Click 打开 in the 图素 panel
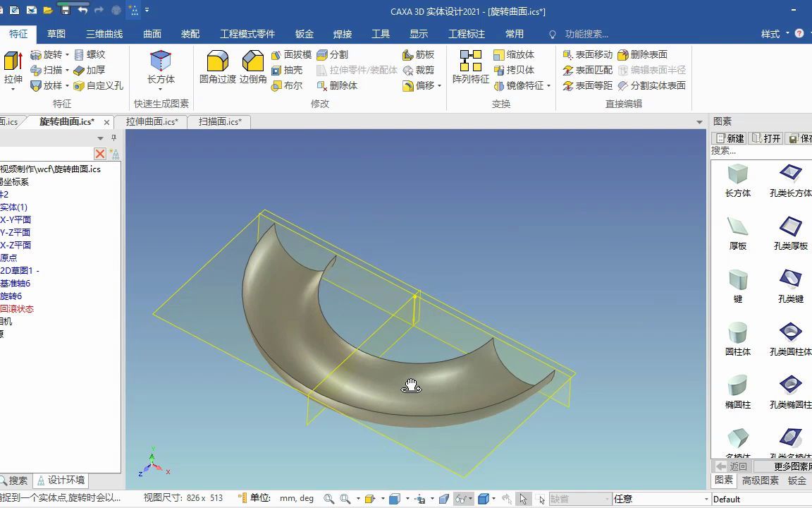812x508 pixels. coord(766,138)
